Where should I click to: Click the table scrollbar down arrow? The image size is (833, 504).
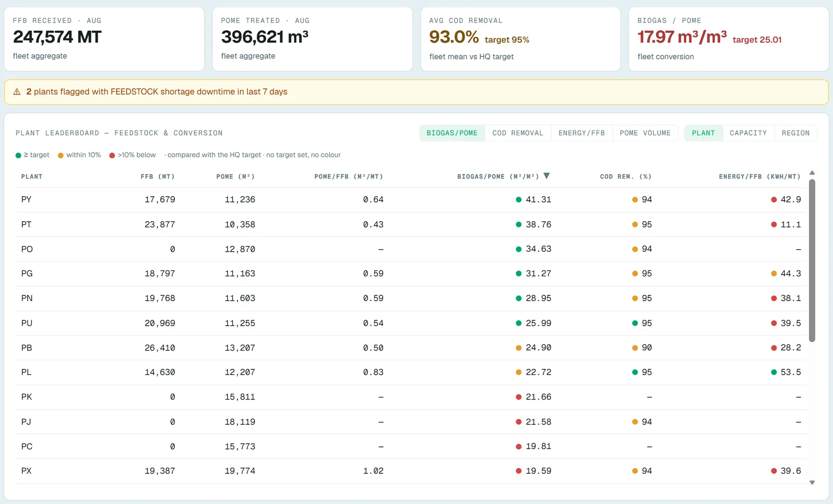(812, 483)
